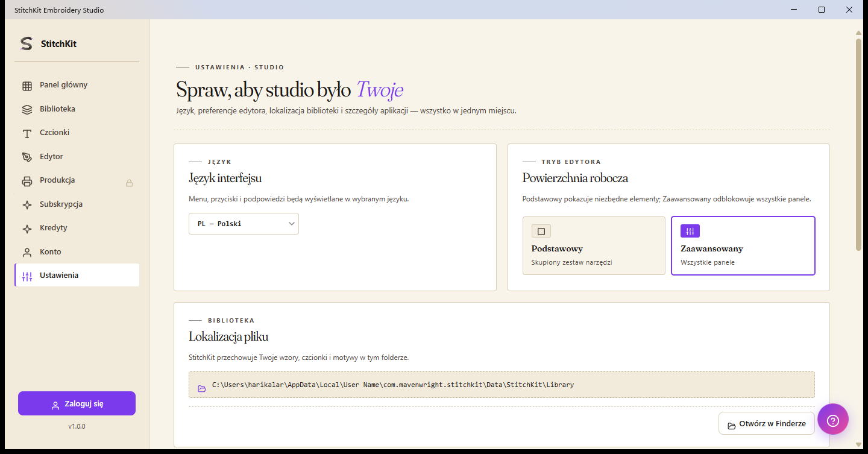Click the Konto person icon
This screenshot has height=454, width=868.
[27, 253]
